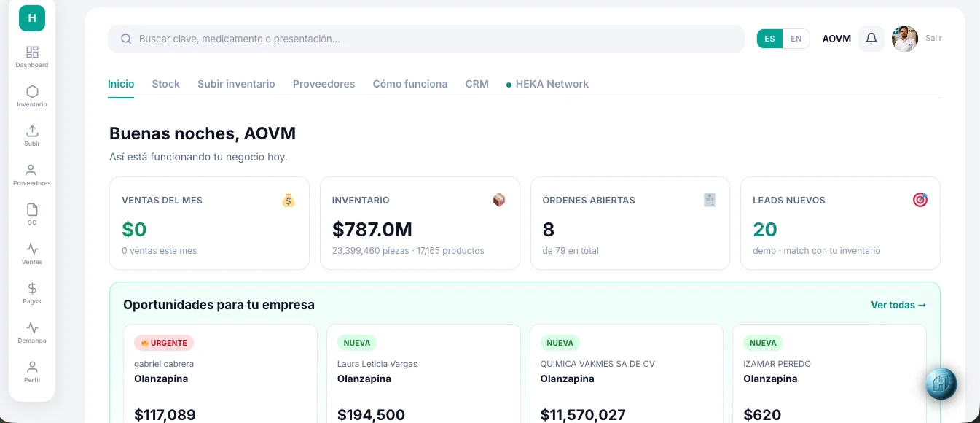Screen dimensions: 980x423
Task: Open IZAMAR PEREDO opportunity card
Action: click(x=829, y=373)
